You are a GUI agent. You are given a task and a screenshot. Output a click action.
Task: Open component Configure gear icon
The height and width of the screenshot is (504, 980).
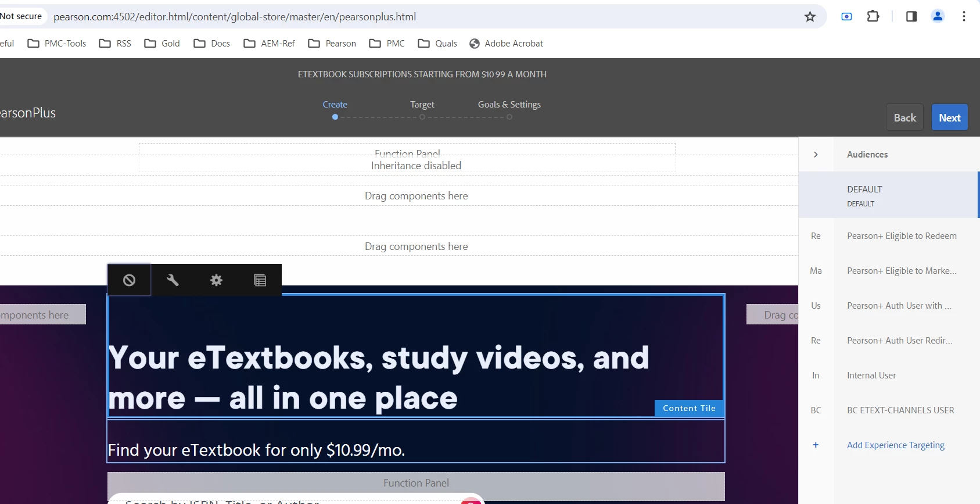216,280
